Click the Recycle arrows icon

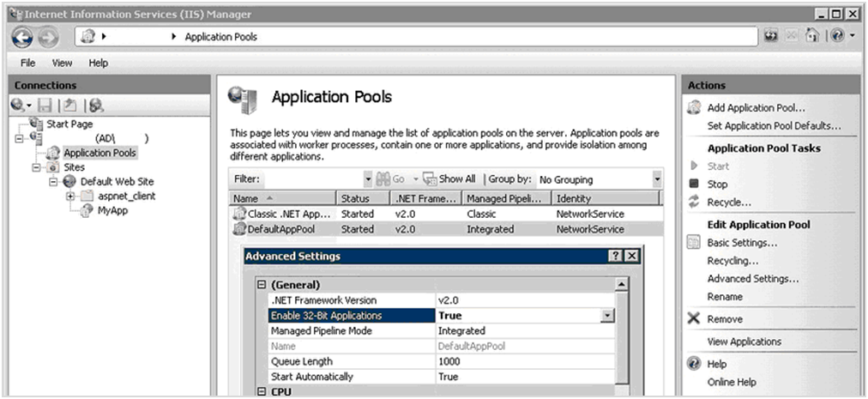point(694,203)
